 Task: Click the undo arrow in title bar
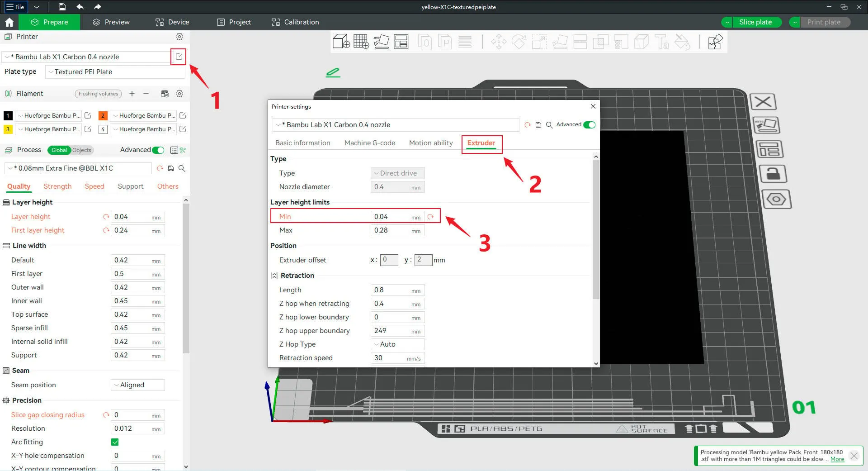pos(80,7)
